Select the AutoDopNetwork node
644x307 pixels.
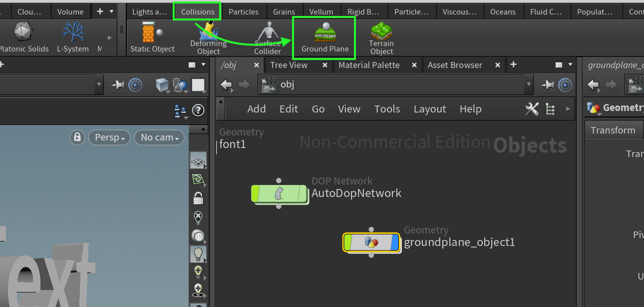pos(279,194)
